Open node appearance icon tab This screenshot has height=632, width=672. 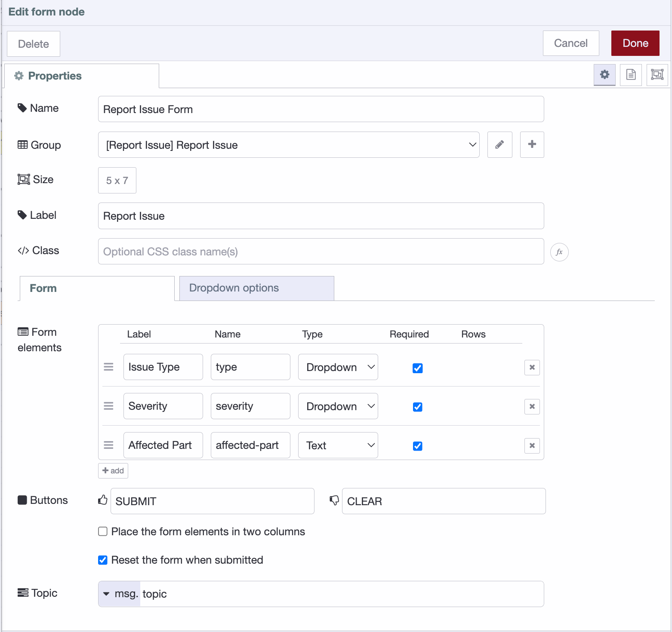click(657, 75)
